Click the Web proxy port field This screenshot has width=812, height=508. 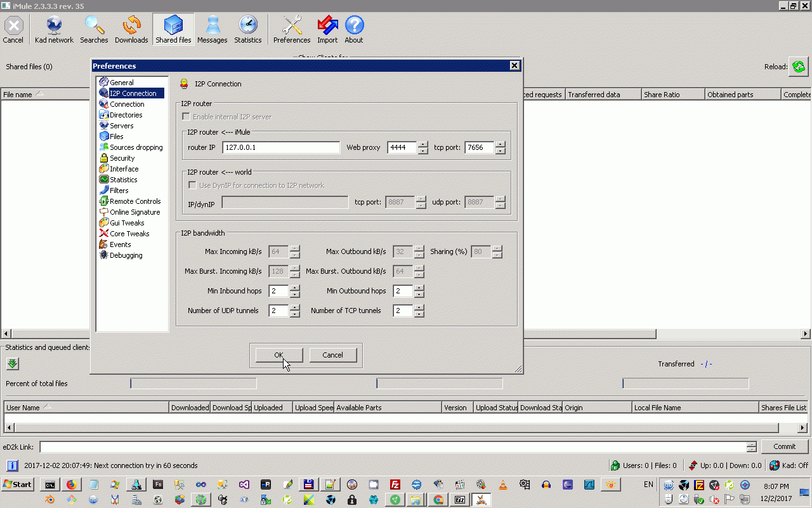click(x=402, y=147)
